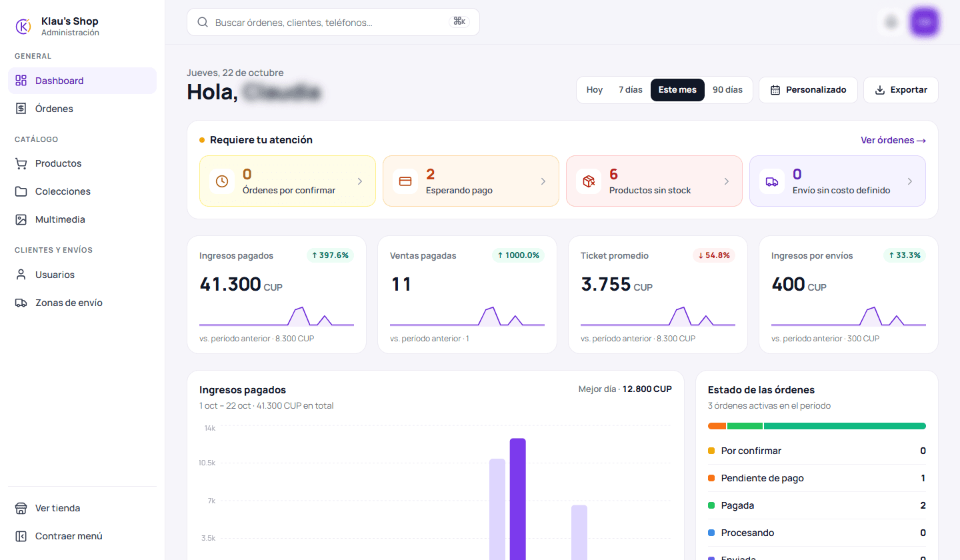Click the orders status progress bar

[x=817, y=426]
